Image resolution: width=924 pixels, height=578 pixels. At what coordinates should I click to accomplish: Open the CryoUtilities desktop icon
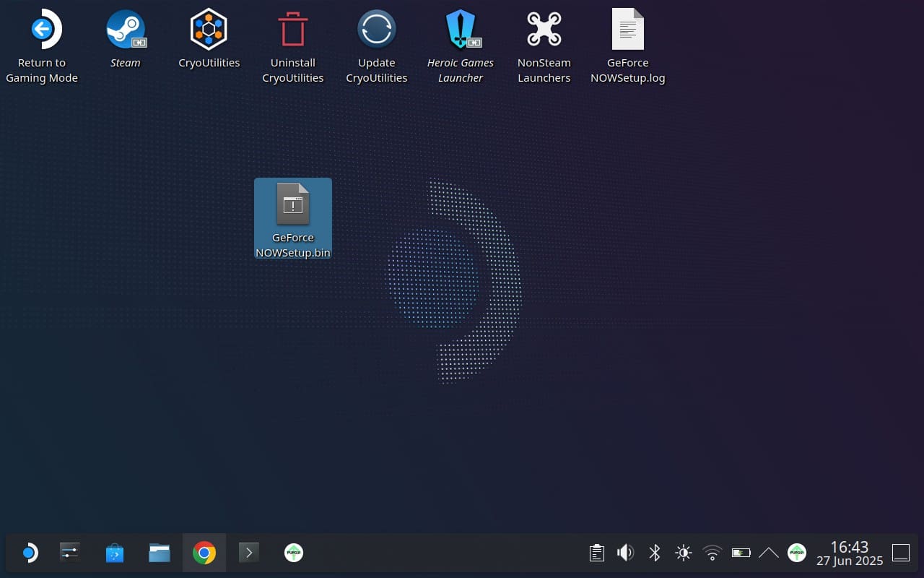click(209, 30)
